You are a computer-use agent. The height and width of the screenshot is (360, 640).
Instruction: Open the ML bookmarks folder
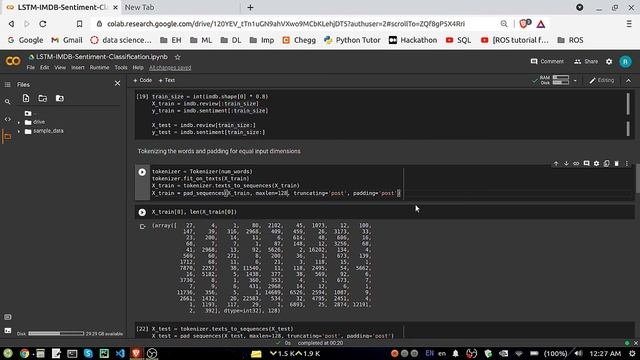coord(201,40)
